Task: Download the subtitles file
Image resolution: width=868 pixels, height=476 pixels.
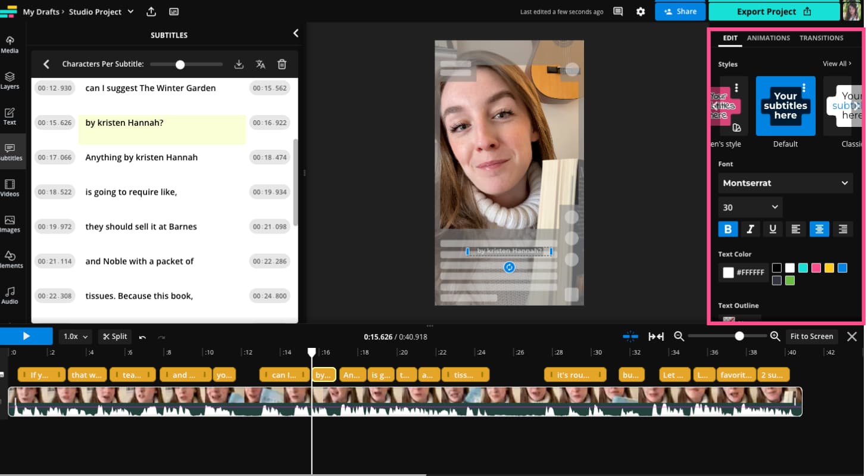Action: pyautogui.click(x=239, y=64)
